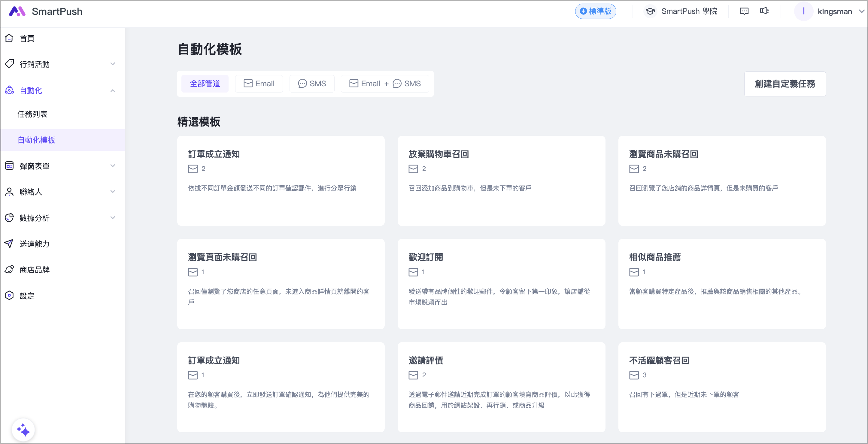868x444 pixels.
Task: Expand the 行銷活動 sidebar menu
Action: click(113, 64)
